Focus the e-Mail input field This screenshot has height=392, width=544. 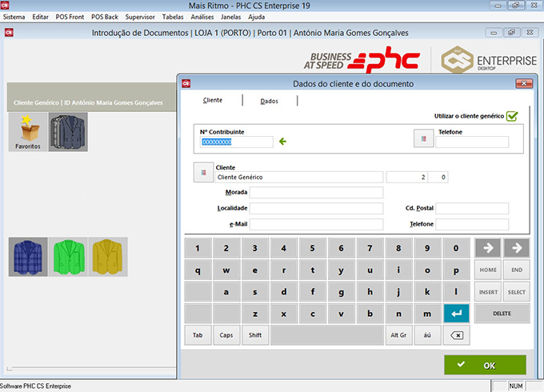click(x=317, y=225)
